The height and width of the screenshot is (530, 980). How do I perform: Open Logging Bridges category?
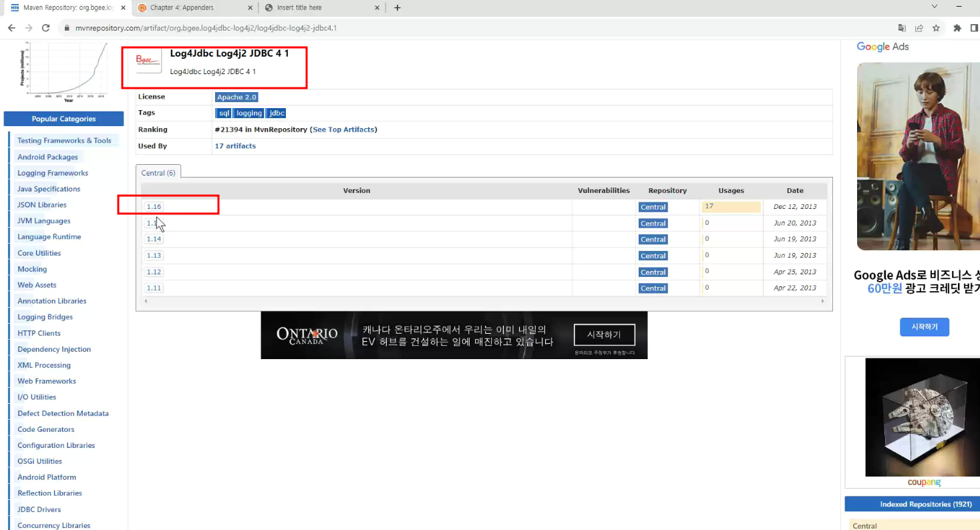click(45, 317)
